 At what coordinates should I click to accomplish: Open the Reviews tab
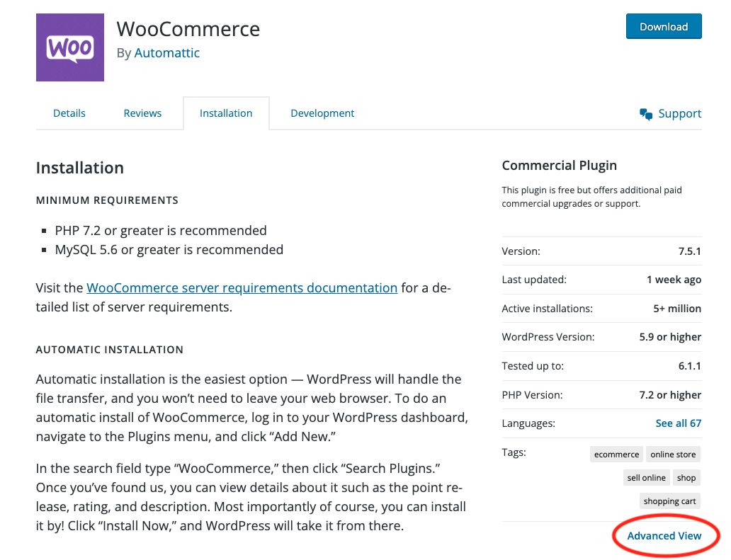[142, 113]
